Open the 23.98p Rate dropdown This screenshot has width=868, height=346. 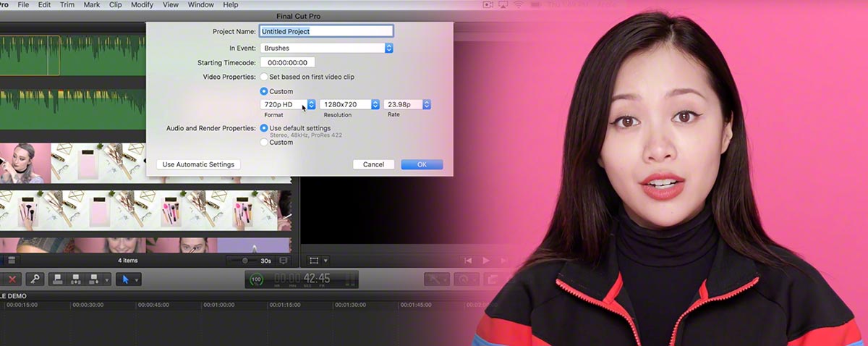407,104
